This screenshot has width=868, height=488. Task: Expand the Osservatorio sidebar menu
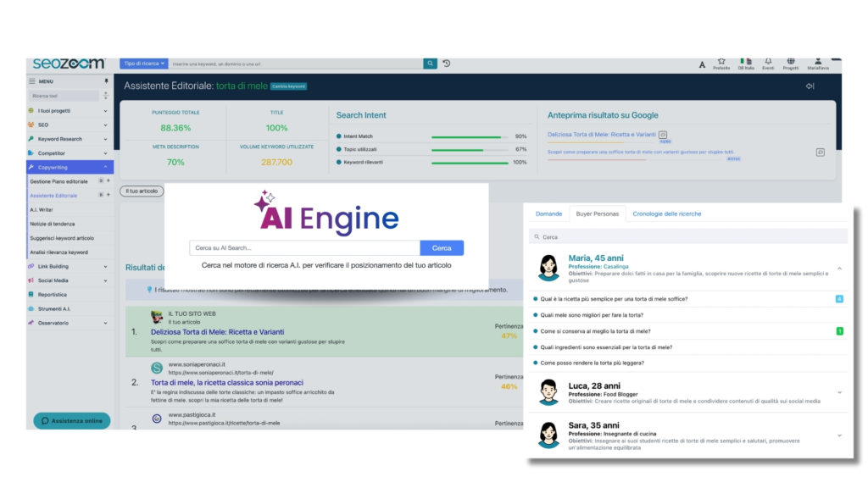point(69,323)
